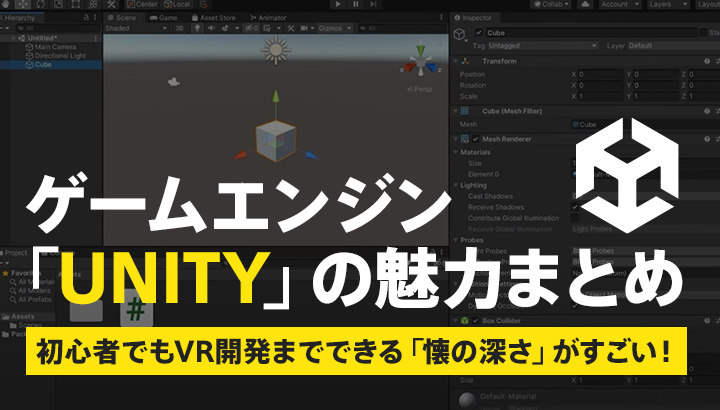Select Directional Light in Hierarchy

tap(56, 56)
